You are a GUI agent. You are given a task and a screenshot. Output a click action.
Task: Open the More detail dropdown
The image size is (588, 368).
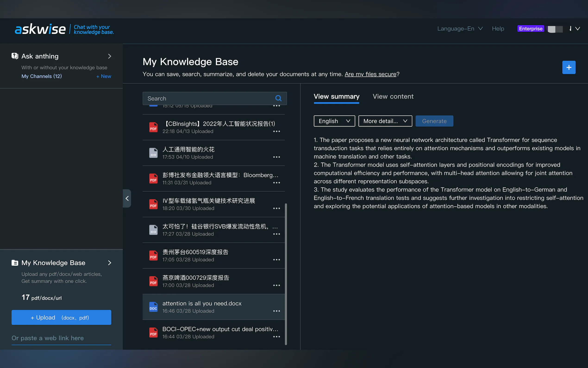(385, 121)
